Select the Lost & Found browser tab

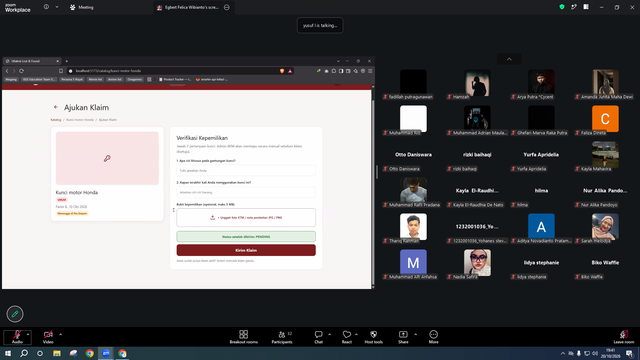pyautogui.click(x=31, y=61)
